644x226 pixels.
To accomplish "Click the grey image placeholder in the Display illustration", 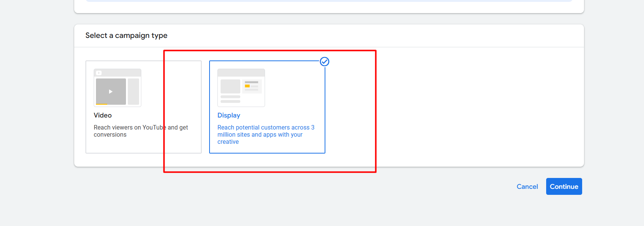I will tap(230, 86).
